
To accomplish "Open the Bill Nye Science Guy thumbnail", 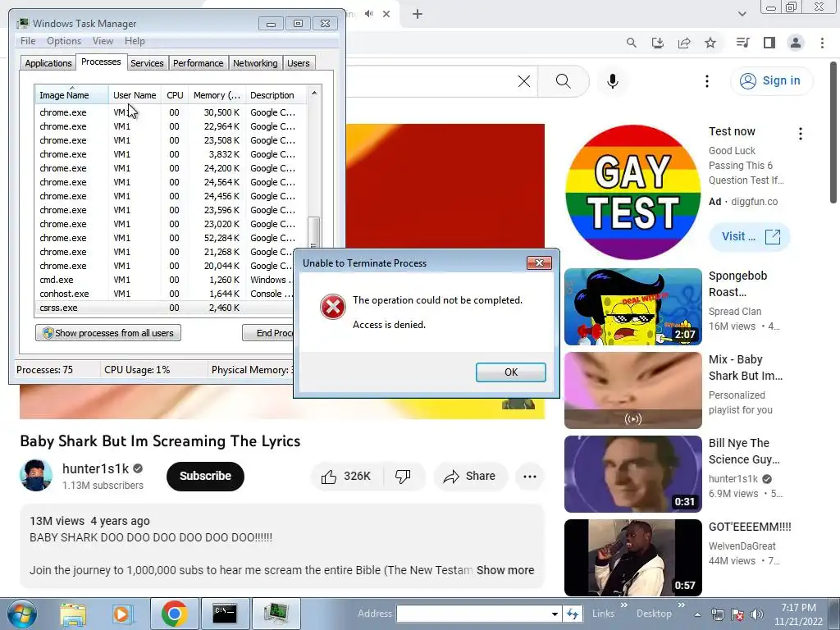I will (x=632, y=474).
